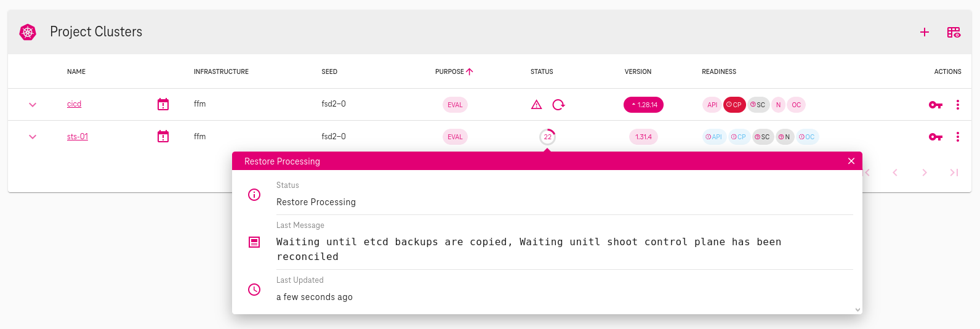Expand the cicd cluster row
980x329 pixels.
click(x=33, y=105)
